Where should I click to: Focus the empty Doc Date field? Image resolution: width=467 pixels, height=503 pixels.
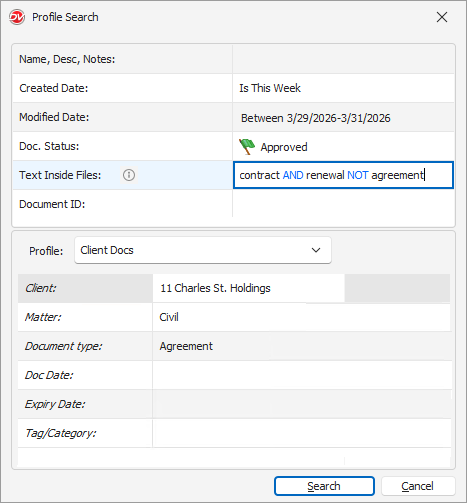(x=302, y=375)
